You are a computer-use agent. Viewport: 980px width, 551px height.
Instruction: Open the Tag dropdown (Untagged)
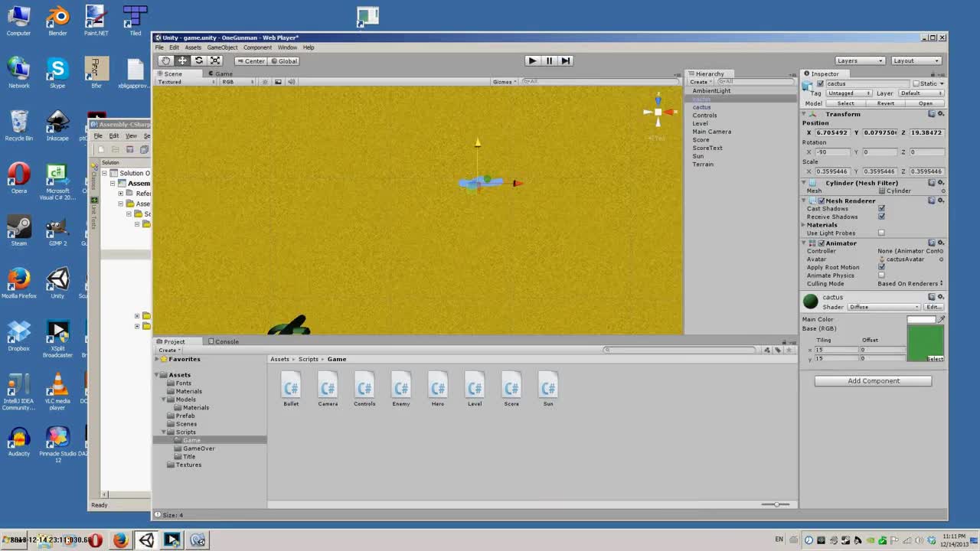848,93
